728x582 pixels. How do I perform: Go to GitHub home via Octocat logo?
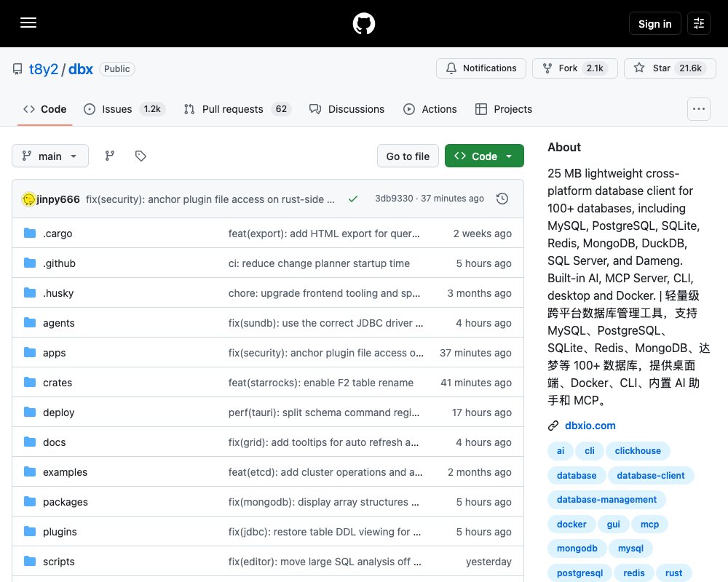363,23
